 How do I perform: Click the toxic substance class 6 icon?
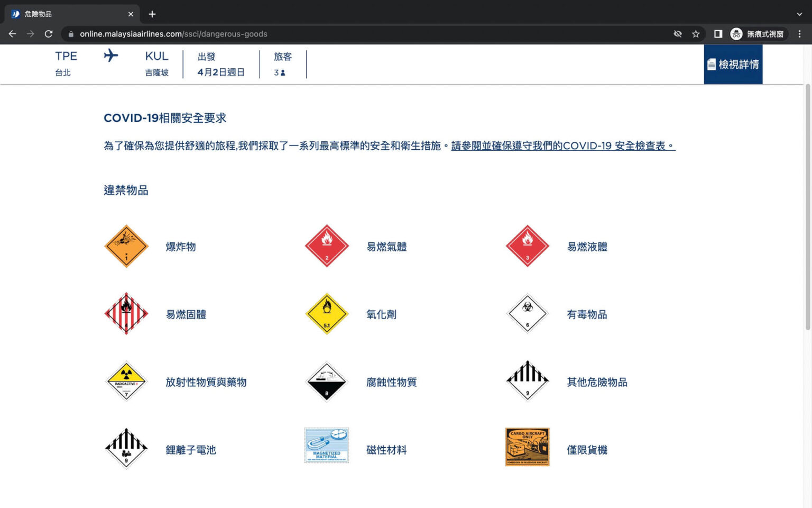click(527, 314)
